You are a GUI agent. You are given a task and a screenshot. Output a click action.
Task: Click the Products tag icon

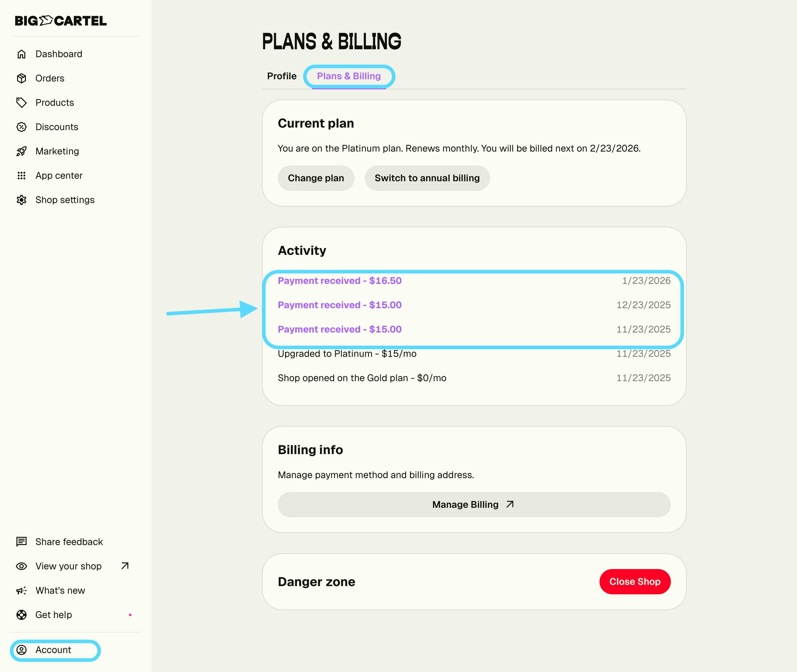[21, 103]
